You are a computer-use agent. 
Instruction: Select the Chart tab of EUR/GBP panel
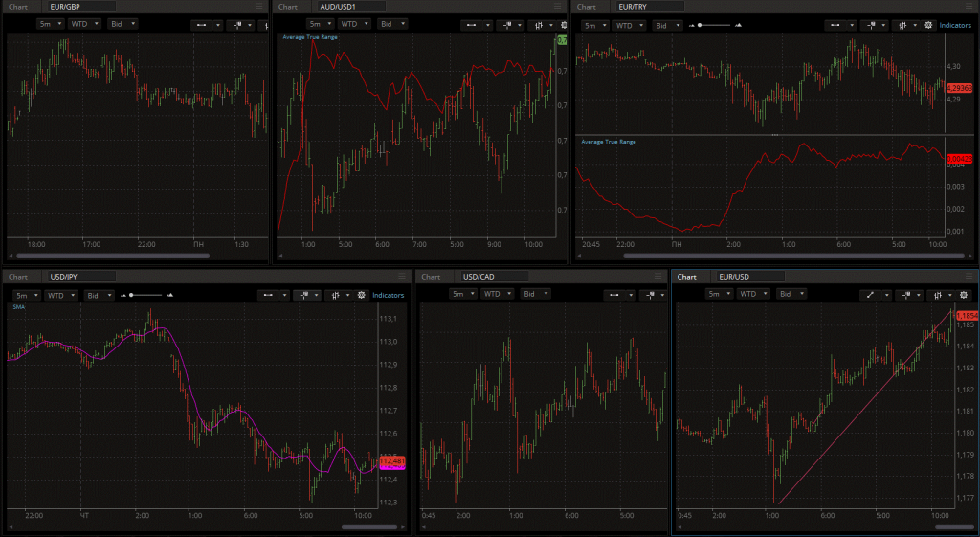coord(18,7)
